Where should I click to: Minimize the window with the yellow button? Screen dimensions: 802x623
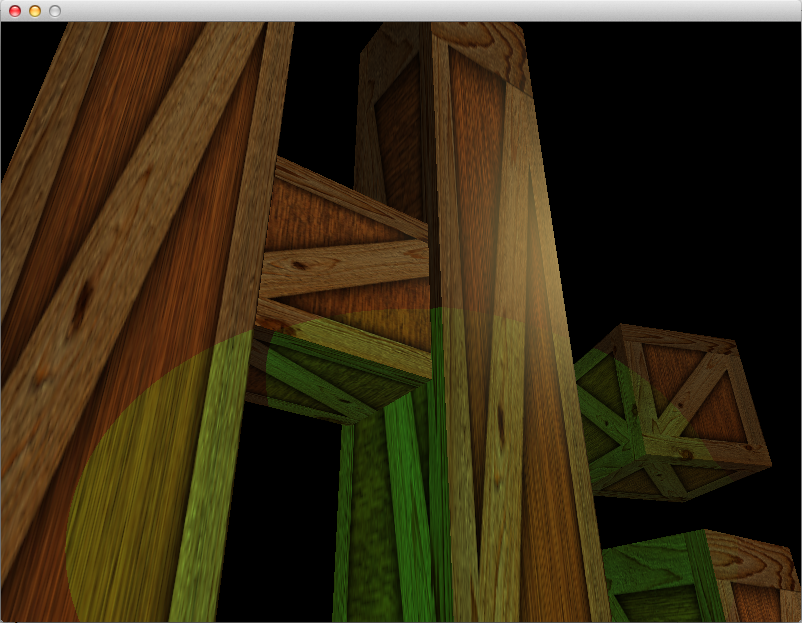coord(35,11)
